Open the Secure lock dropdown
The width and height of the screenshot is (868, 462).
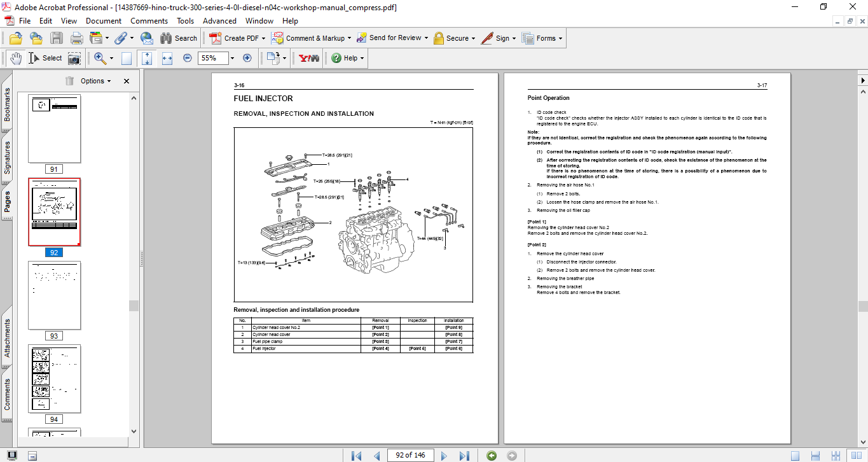[x=455, y=38]
